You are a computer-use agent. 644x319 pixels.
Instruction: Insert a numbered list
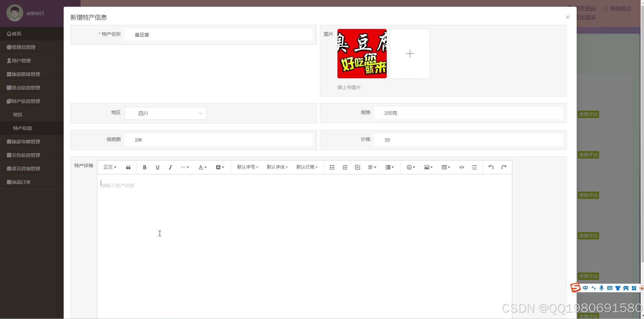coord(345,167)
